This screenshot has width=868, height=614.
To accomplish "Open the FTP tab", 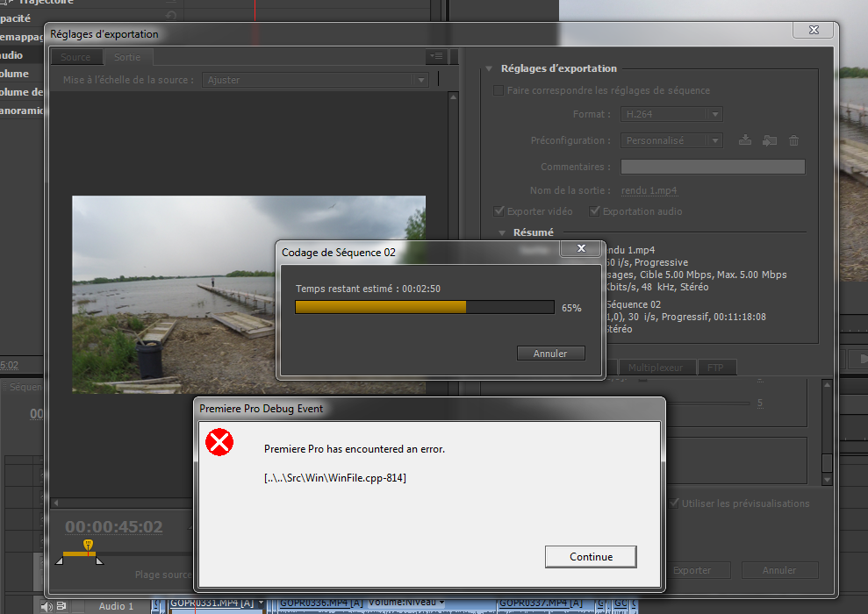I will 716,368.
